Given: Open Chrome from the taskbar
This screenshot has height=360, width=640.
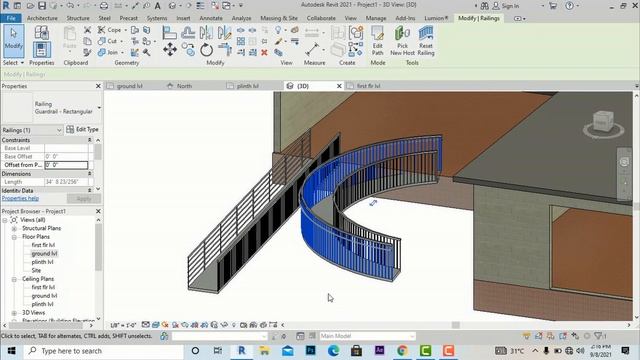Looking at the screenshot, I should (402, 351).
